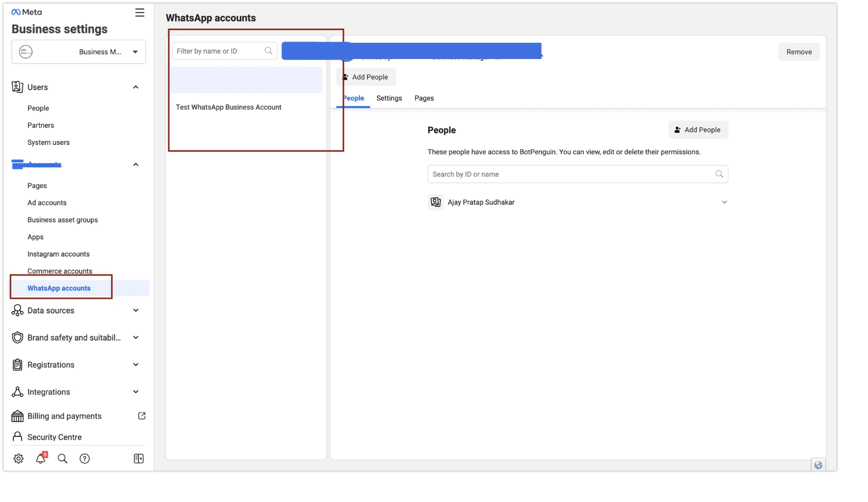
Task: Click the Remove button
Action: [x=799, y=52]
